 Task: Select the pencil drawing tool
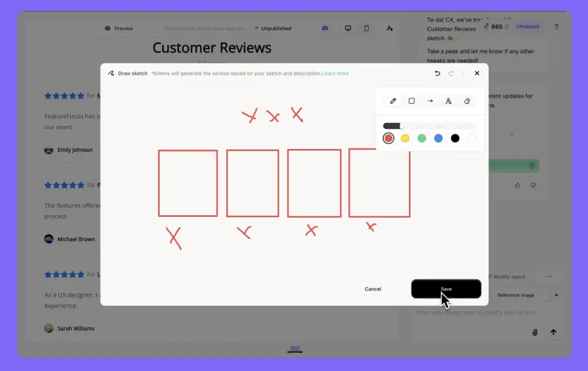point(393,101)
